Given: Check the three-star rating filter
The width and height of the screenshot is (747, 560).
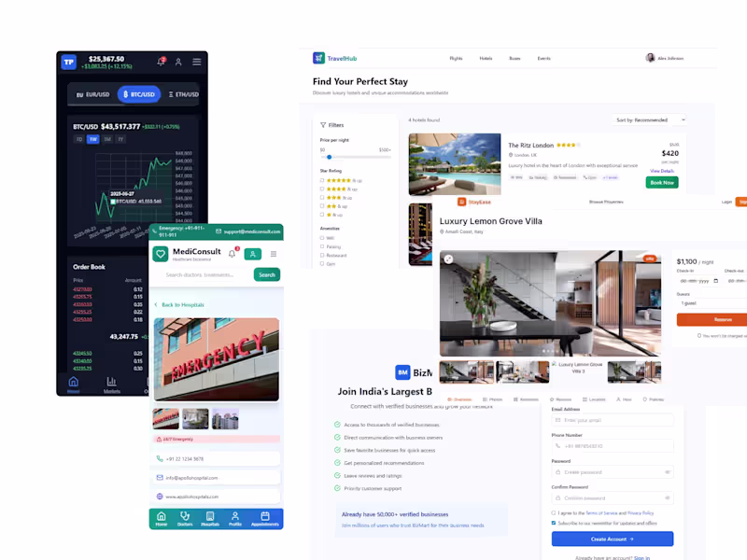Looking at the screenshot, I should [322, 198].
